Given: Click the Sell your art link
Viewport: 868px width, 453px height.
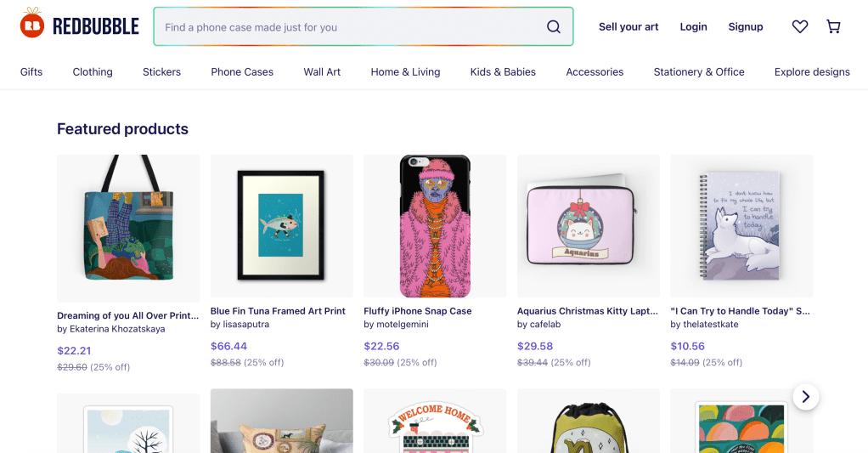Looking at the screenshot, I should (x=628, y=27).
